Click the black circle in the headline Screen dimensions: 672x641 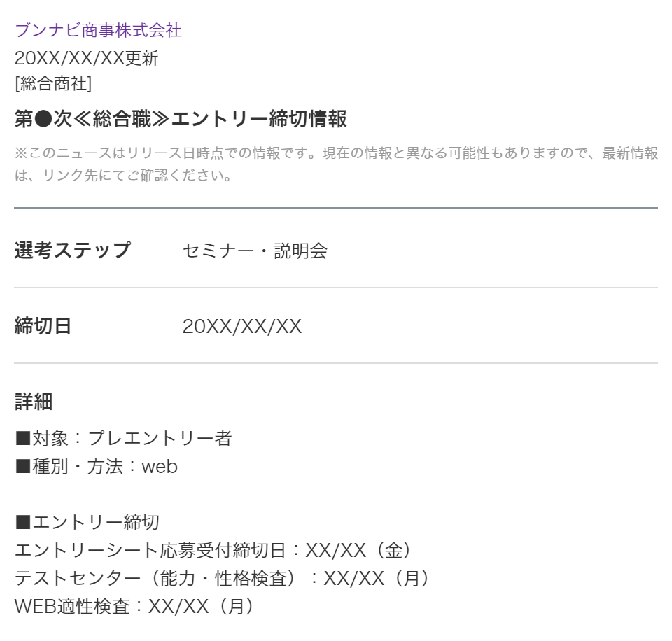coord(43,120)
